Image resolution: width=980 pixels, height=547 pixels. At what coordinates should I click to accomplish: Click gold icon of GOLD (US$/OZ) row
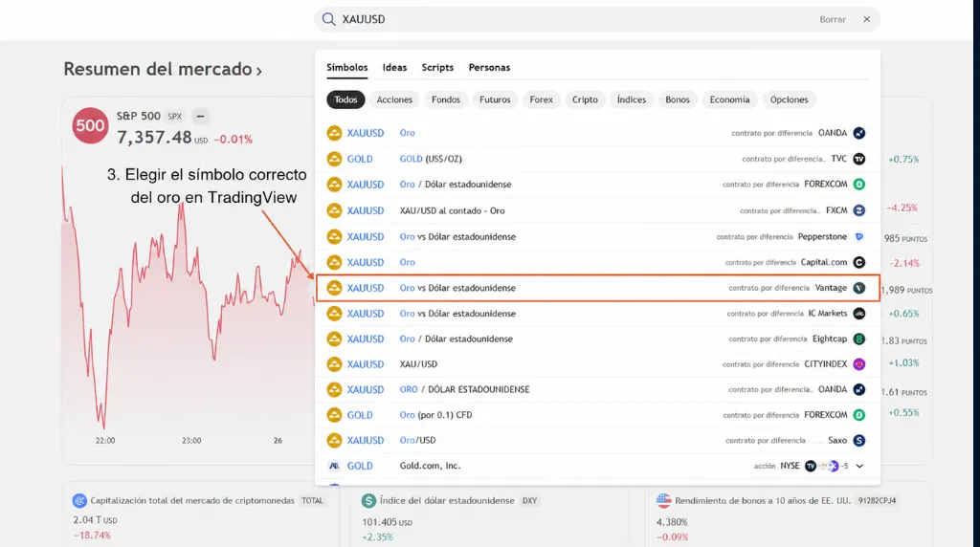click(x=334, y=159)
